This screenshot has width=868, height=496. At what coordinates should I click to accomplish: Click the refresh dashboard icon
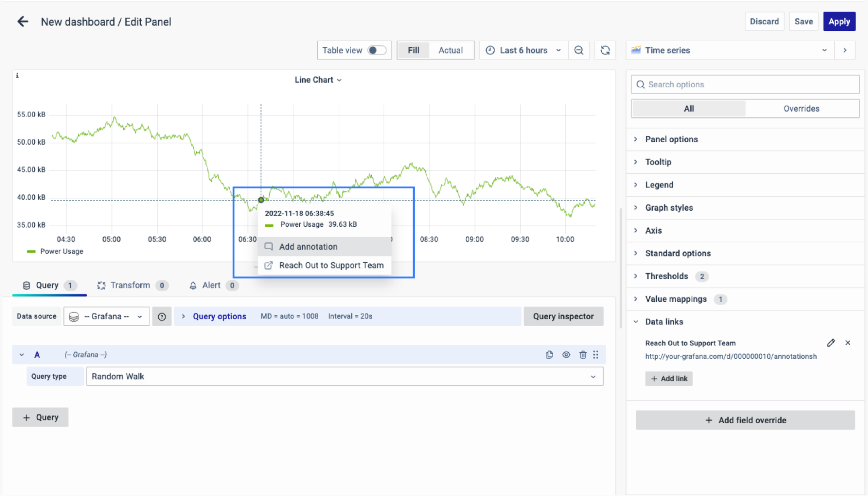click(x=605, y=50)
